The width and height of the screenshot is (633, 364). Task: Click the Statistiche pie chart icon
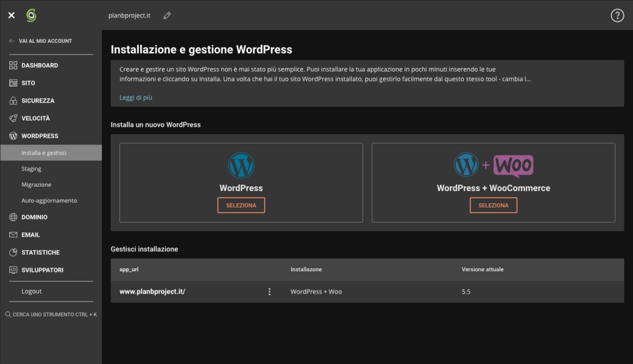pyautogui.click(x=14, y=252)
